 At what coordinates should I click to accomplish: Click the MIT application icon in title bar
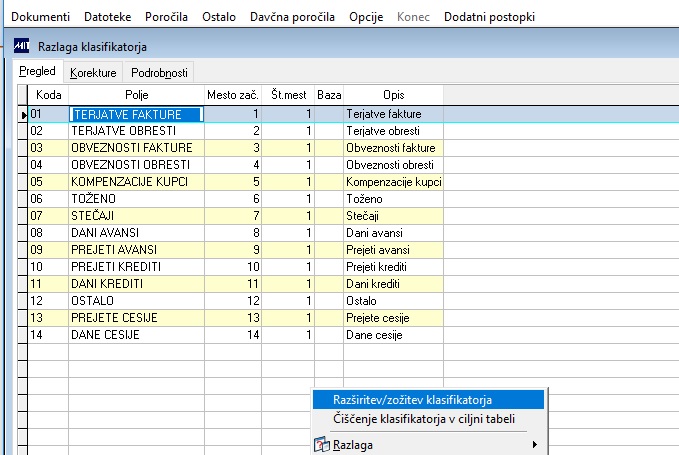coord(21,46)
